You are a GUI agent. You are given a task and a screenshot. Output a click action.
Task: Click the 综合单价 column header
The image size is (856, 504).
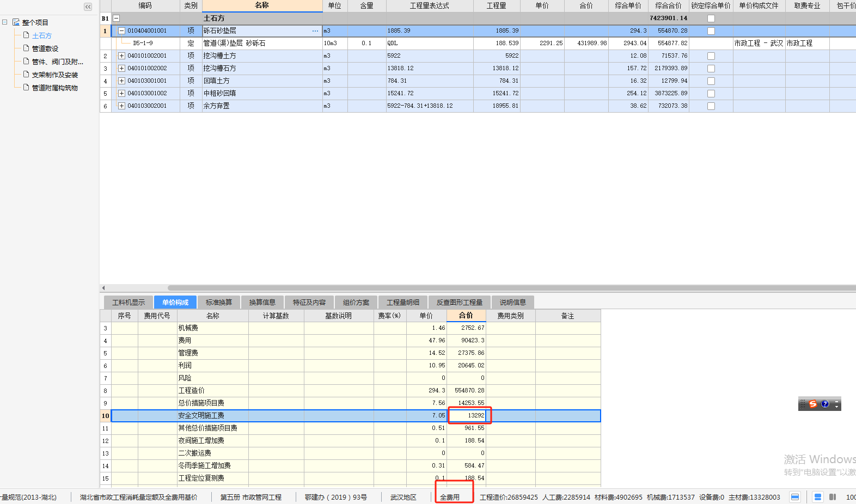point(628,5)
